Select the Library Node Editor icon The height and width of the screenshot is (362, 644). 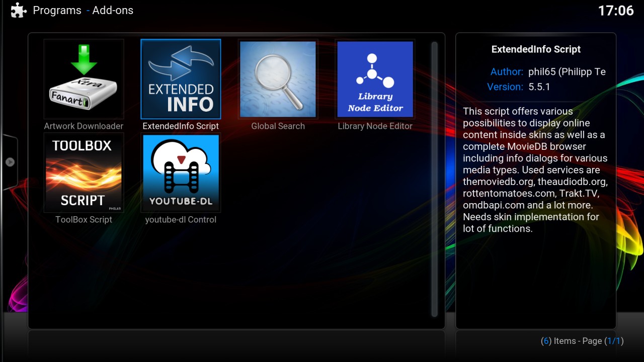pyautogui.click(x=375, y=79)
